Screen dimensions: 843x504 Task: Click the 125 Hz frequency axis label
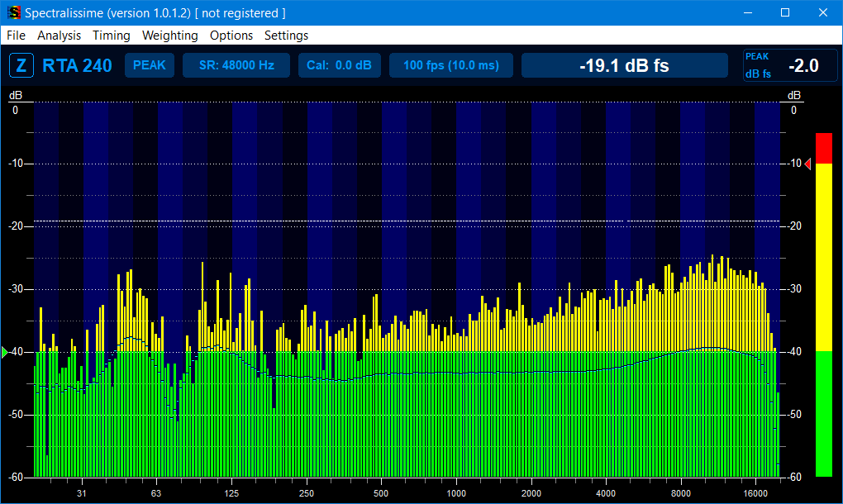[231, 493]
